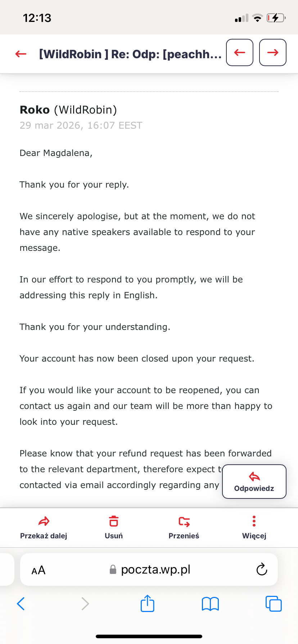
Task: Move email with Przenieś
Action: 184,527
